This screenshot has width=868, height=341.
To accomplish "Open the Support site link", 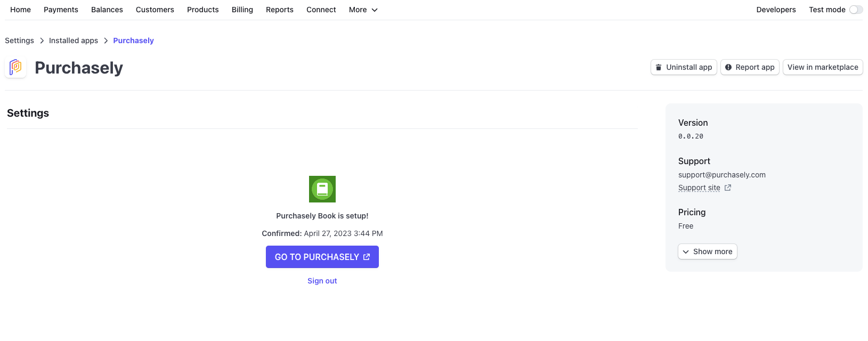I will tap(699, 188).
